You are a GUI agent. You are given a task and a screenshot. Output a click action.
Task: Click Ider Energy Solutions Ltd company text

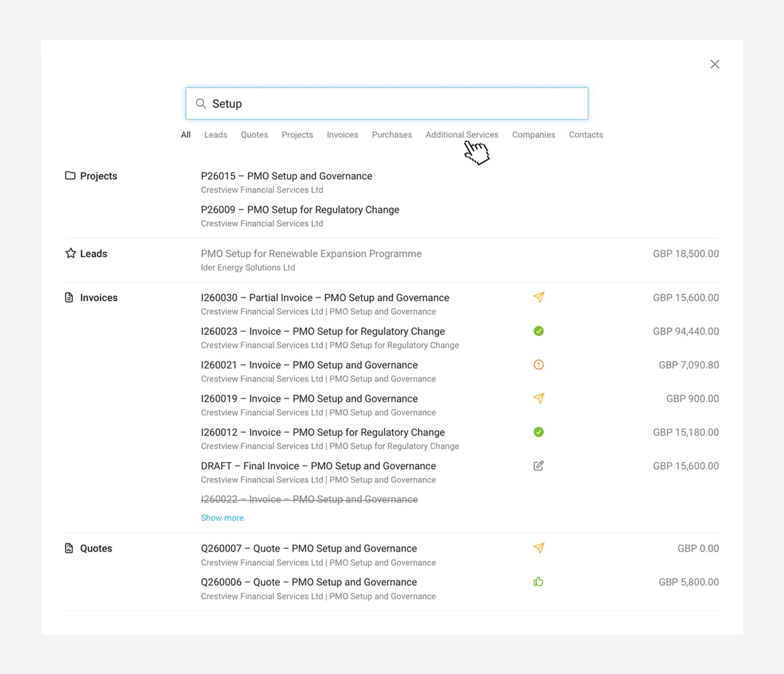[248, 268]
